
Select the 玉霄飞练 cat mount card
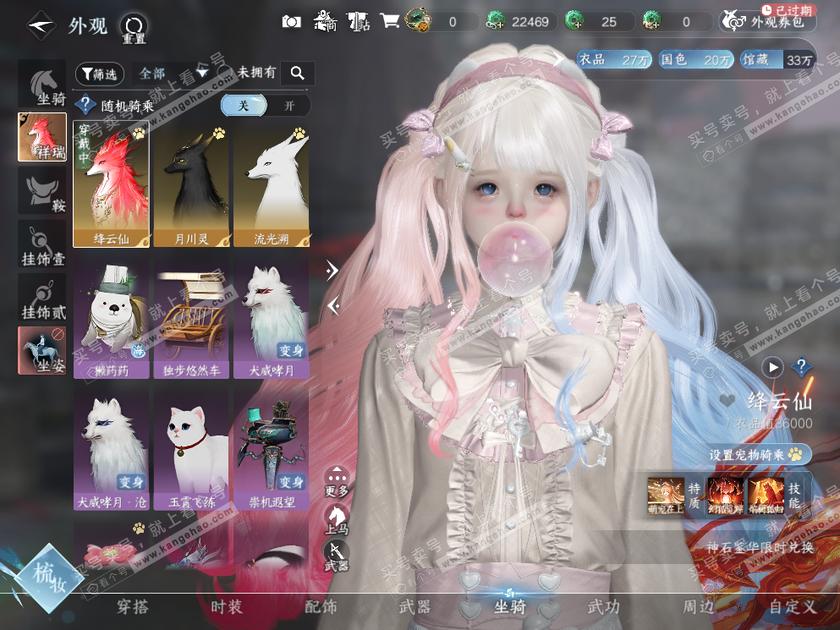coord(191,450)
